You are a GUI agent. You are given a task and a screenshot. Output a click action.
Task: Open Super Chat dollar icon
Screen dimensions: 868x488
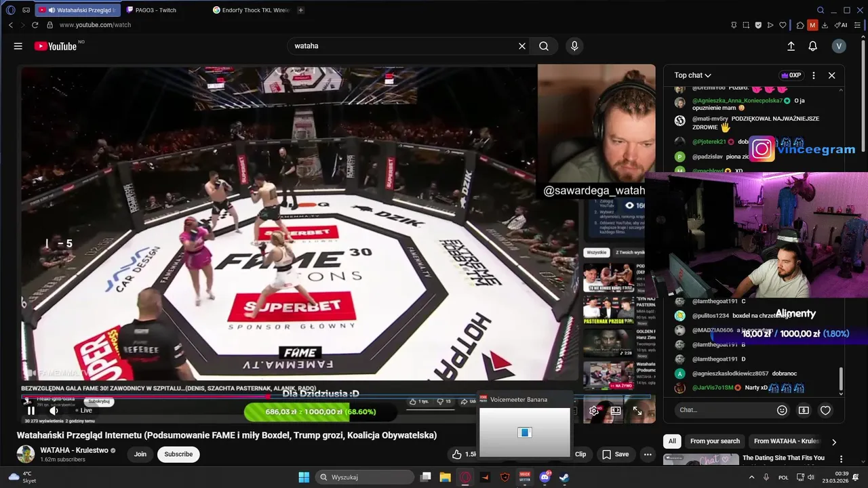[804, 410]
